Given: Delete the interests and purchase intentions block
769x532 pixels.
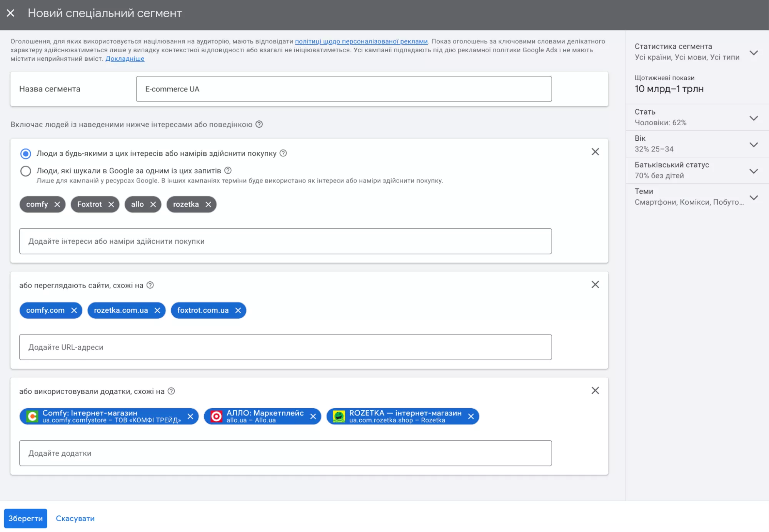Looking at the screenshot, I should click(x=595, y=152).
